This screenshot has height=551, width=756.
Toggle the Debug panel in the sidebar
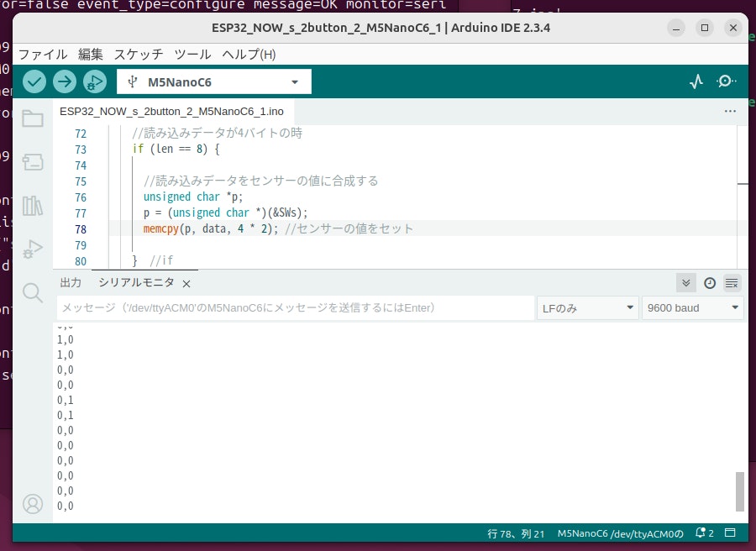(32, 248)
